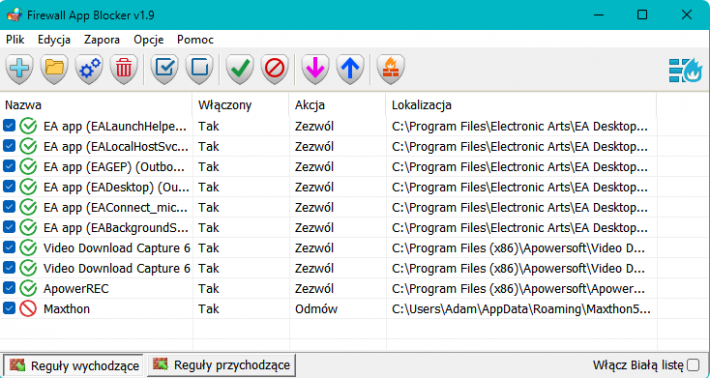Click the Apowersoft\Apower... location cell
The image size is (710, 378).
518,289
